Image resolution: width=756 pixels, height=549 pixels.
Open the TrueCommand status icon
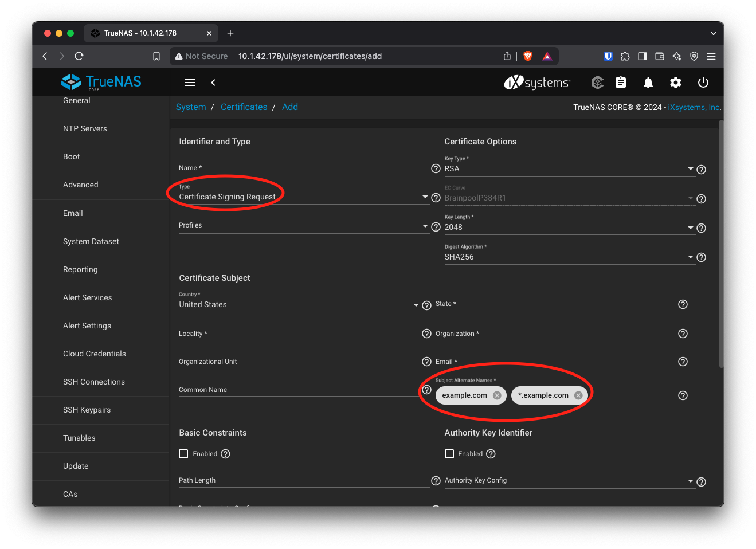[x=597, y=83]
